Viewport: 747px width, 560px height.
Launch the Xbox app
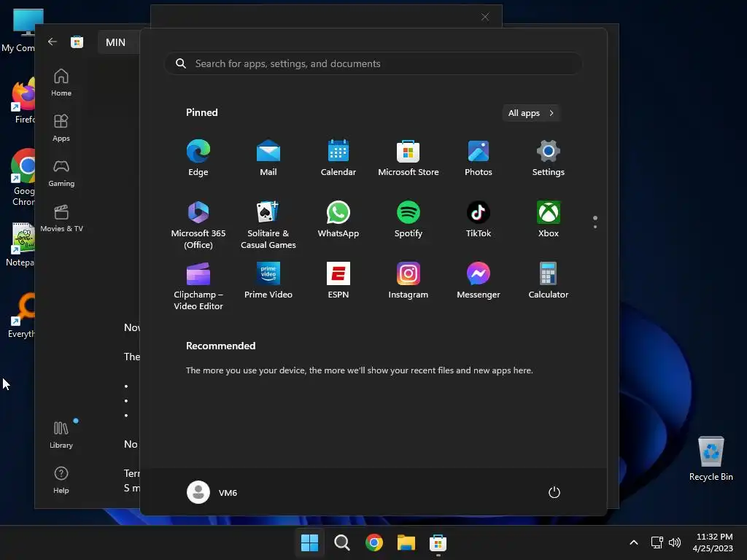[549, 219]
